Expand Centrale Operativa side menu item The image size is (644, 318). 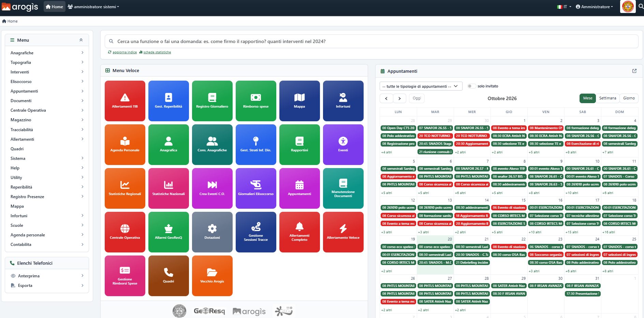click(47, 110)
